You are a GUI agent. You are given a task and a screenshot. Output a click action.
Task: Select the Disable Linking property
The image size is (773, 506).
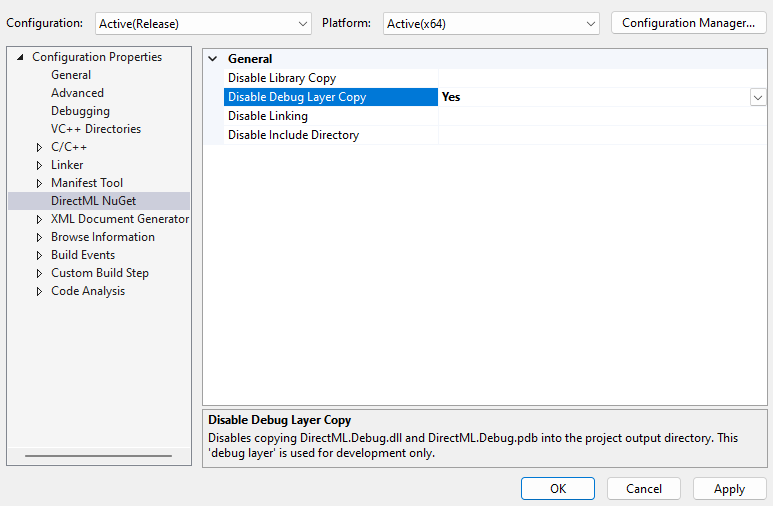pyautogui.click(x=268, y=116)
